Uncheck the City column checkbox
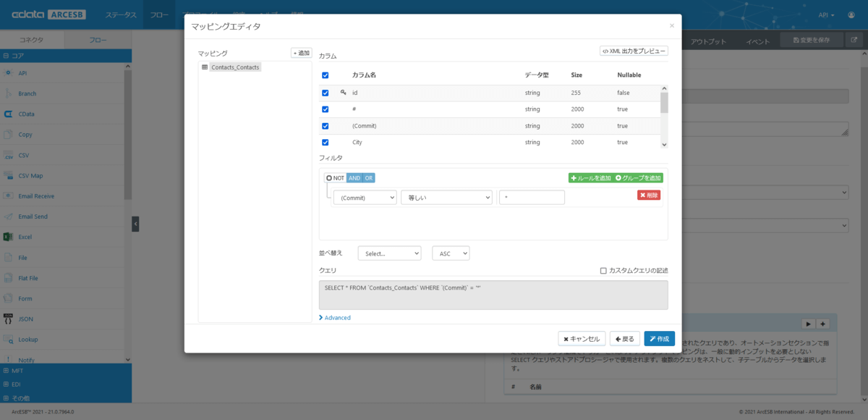 pyautogui.click(x=325, y=143)
